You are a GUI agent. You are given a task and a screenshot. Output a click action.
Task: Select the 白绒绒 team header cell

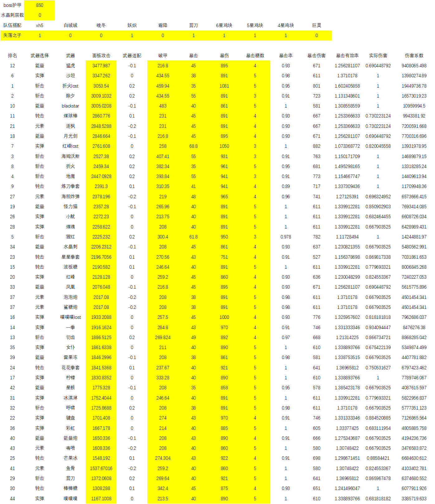click(70, 26)
